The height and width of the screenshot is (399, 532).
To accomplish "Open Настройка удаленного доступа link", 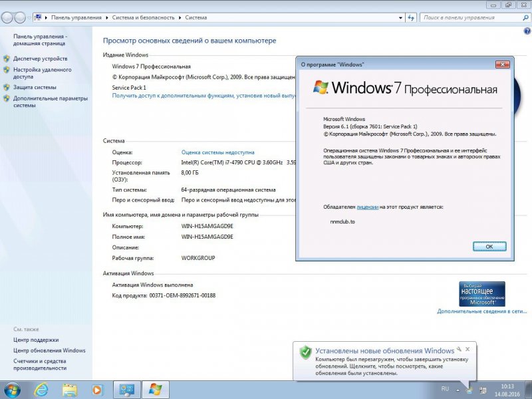I will pos(42,73).
